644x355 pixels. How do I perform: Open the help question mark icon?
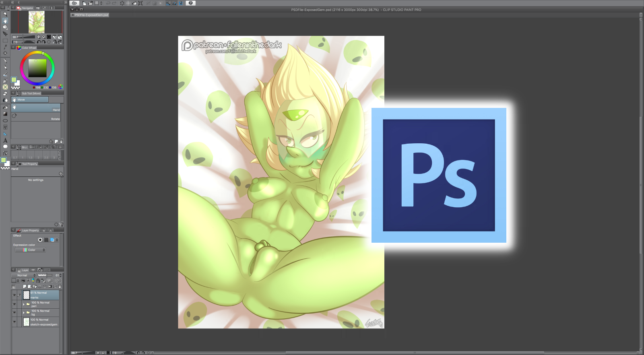click(191, 3)
